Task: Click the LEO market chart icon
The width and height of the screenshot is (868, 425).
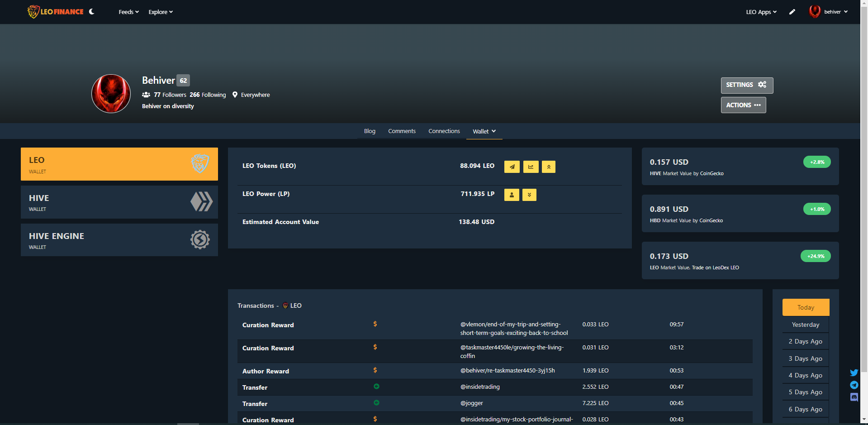Action: point(531,167)
